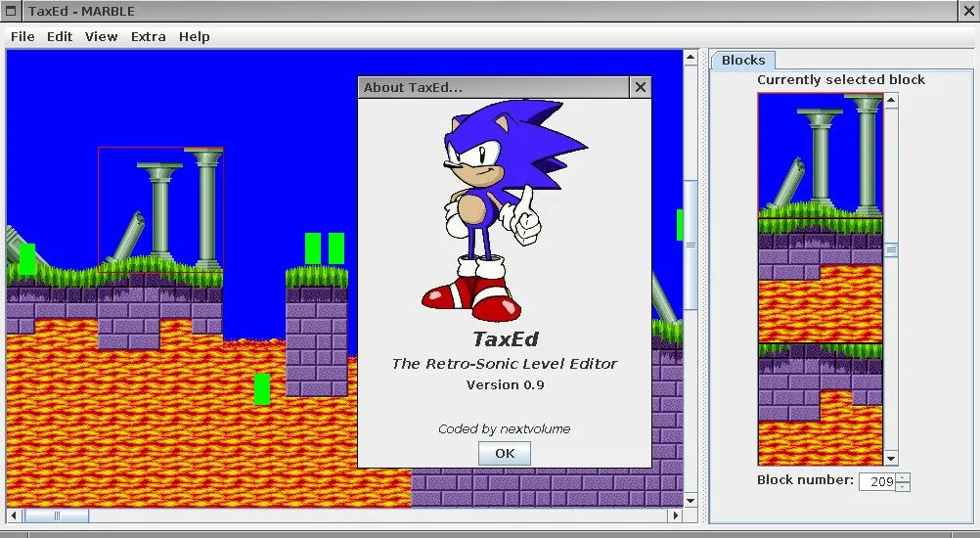Click 'The Retro-Sonic Level Editor' text
Screen dimensions: 980x538
tap(505, 364)
